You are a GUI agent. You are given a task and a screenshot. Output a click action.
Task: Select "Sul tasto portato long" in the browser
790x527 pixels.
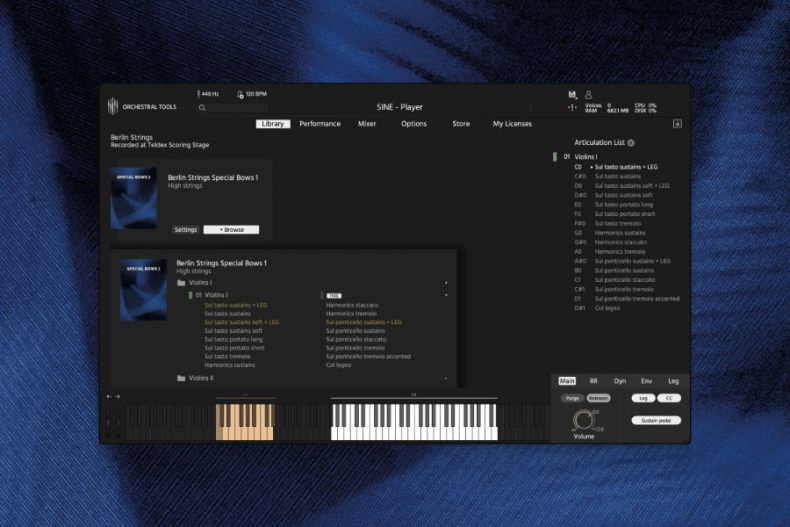point(233,339)
